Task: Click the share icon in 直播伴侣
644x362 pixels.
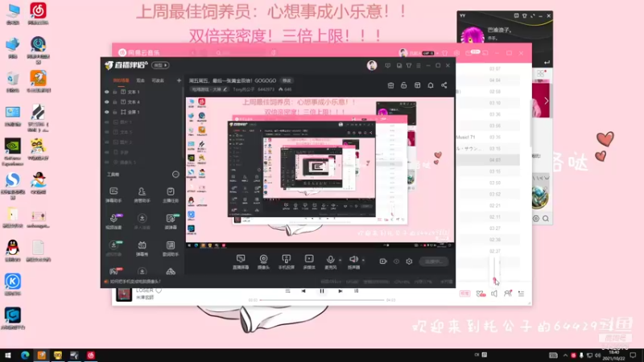Action: [x=444, y=85]
